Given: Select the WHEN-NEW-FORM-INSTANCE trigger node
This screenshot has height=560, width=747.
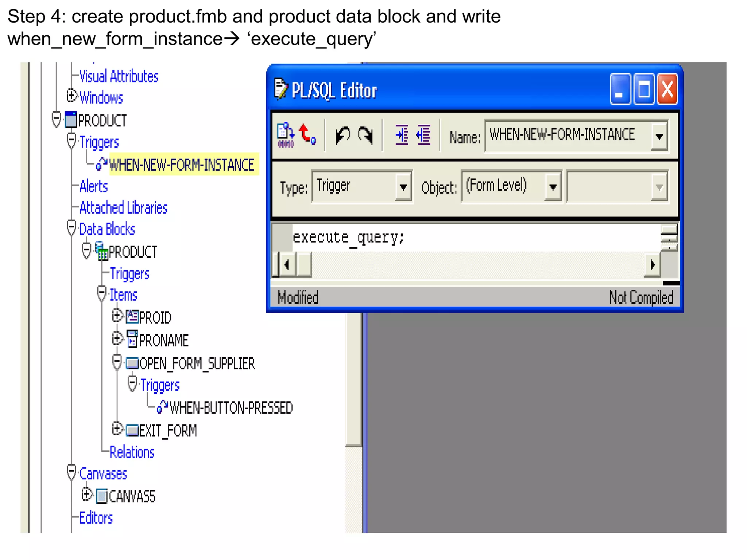Looking at the screenshot, I should point(182,165).
